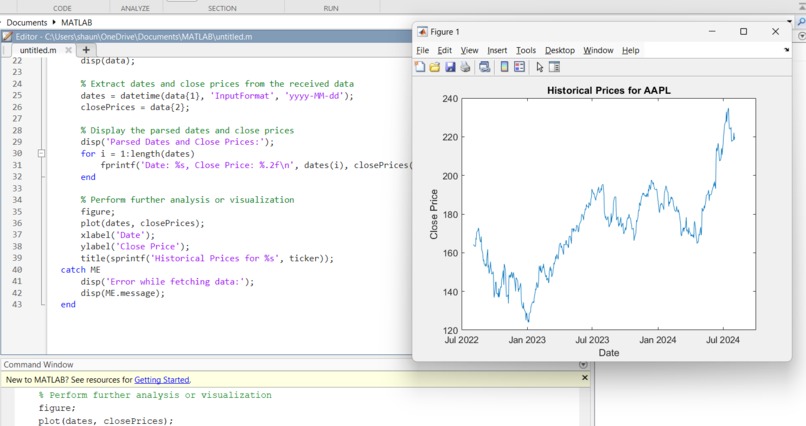Click the Print Figure printer icon
The image size is (806, 426).
coord(465,67)
